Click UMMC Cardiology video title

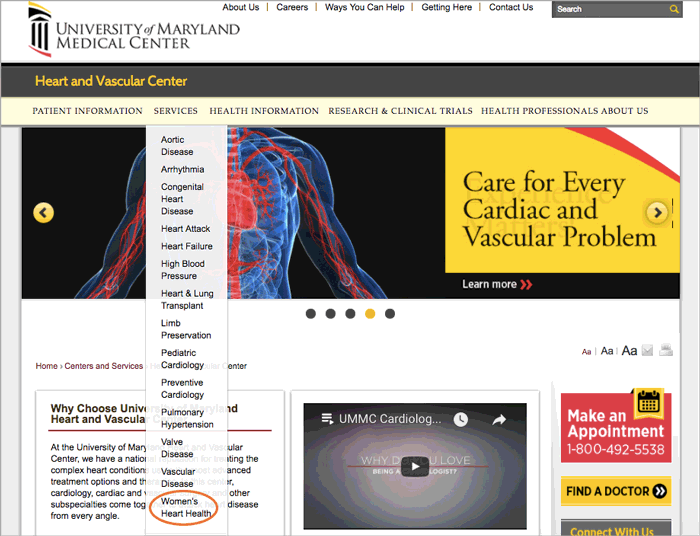tap(390, 419)
